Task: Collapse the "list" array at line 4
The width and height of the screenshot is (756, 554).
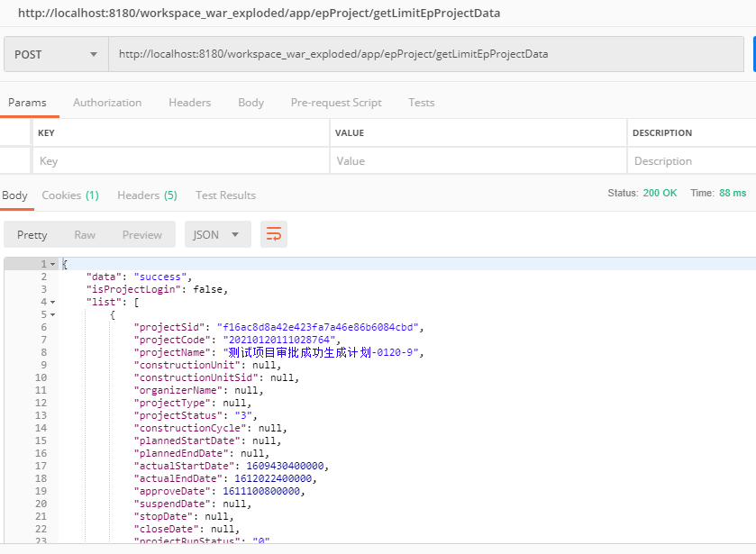Action: pos(52,303)
